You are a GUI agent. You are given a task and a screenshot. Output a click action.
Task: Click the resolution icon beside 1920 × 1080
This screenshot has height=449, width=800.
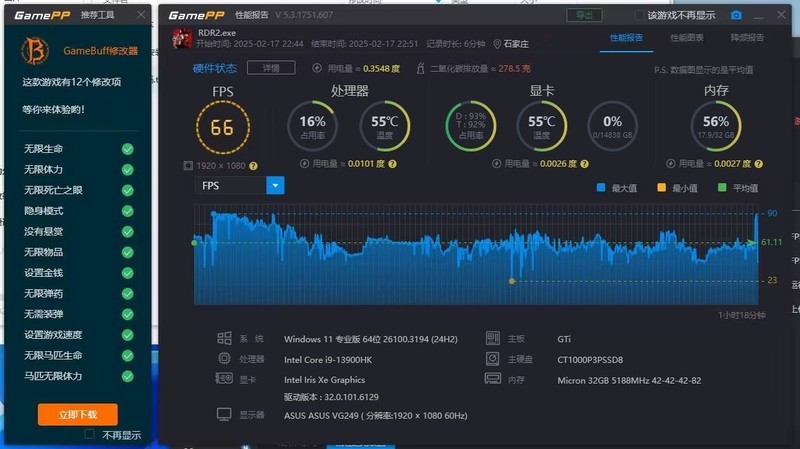pos(188,166)
